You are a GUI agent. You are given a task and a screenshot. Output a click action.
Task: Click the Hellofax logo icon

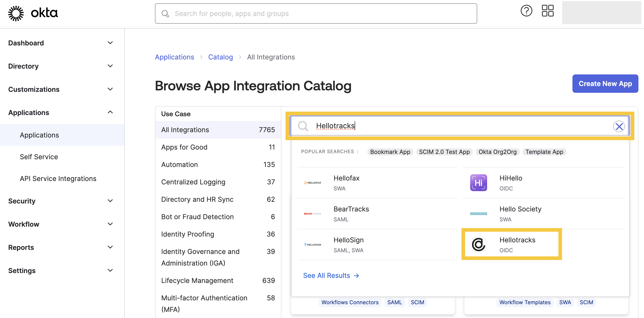point(313,183)
